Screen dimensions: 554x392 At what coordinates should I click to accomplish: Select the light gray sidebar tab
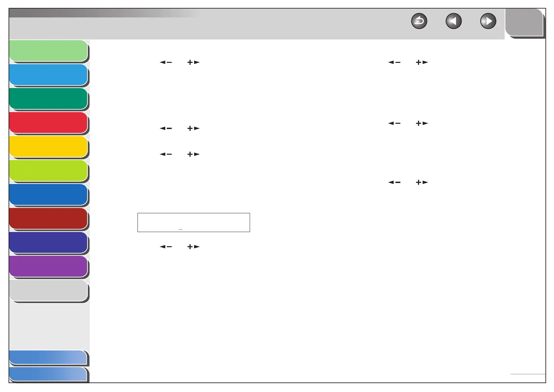[x=49, y=291]
